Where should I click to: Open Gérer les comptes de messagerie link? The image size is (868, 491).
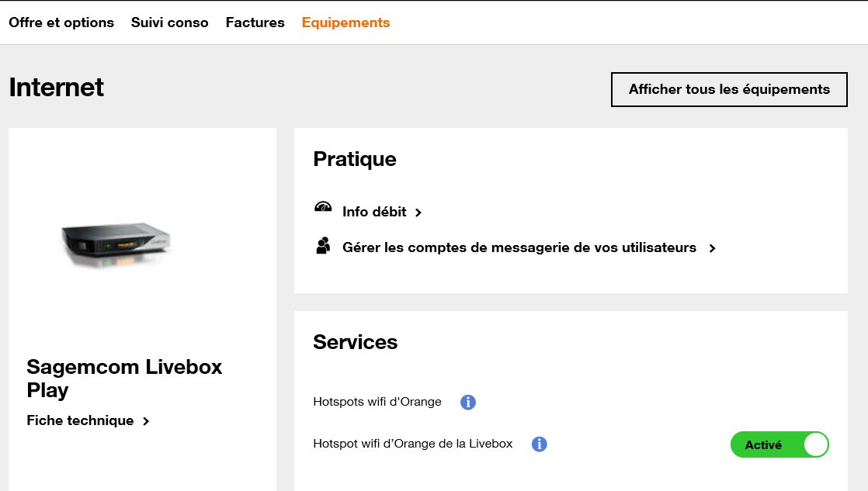tap(519, 248)
